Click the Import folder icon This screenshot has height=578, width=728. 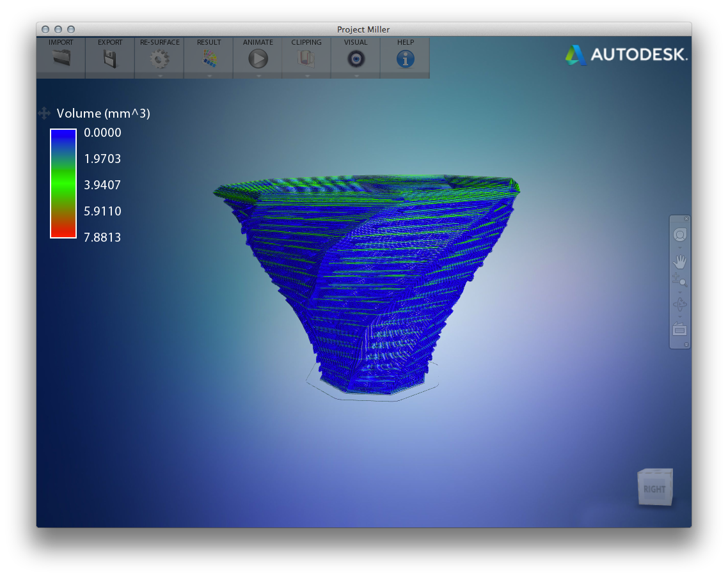coord(61,59)
